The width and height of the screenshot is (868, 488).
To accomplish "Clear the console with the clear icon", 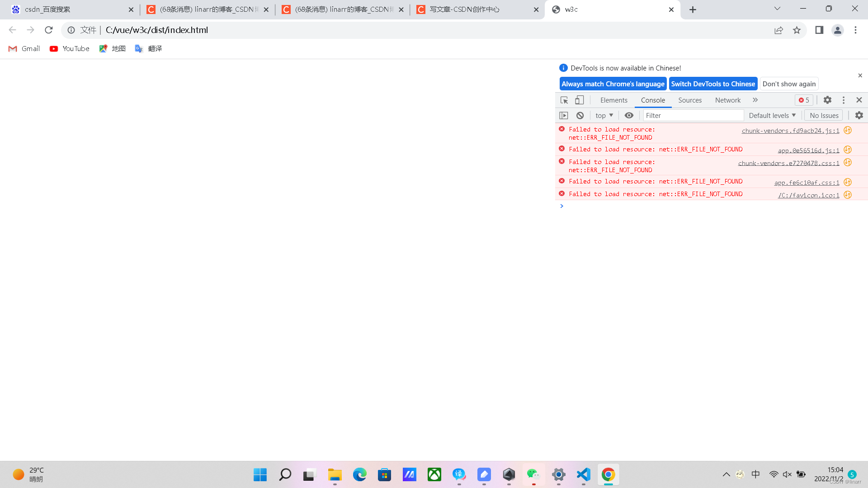I will pyautogui.click(x=580, y=115).
